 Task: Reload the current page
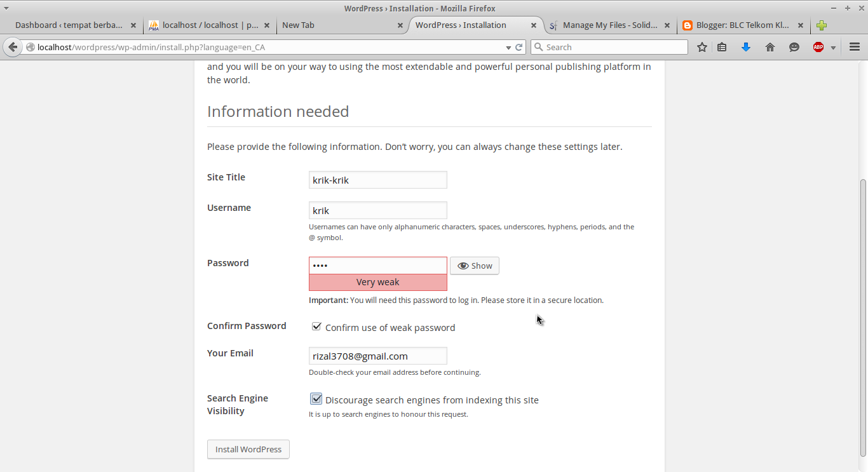(519, 47)
